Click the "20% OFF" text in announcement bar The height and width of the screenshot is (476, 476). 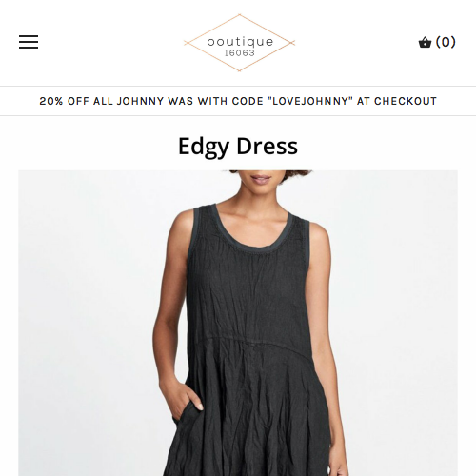tap(64, 101)
